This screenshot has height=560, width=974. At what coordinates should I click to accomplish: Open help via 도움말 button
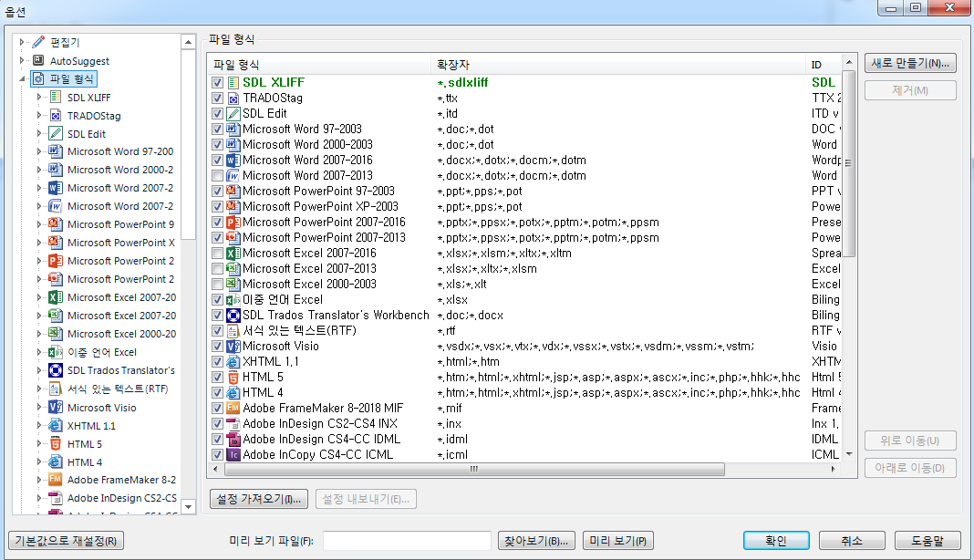pyautogui.click(x=927, y=541)
